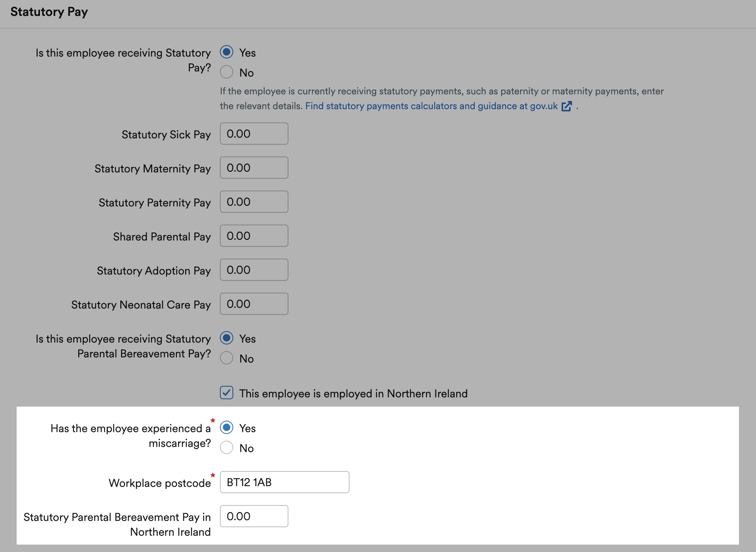Select No for Statutory Parental Bereavement Pay
The height and width of the screenshot is (552, 756).
227,358
